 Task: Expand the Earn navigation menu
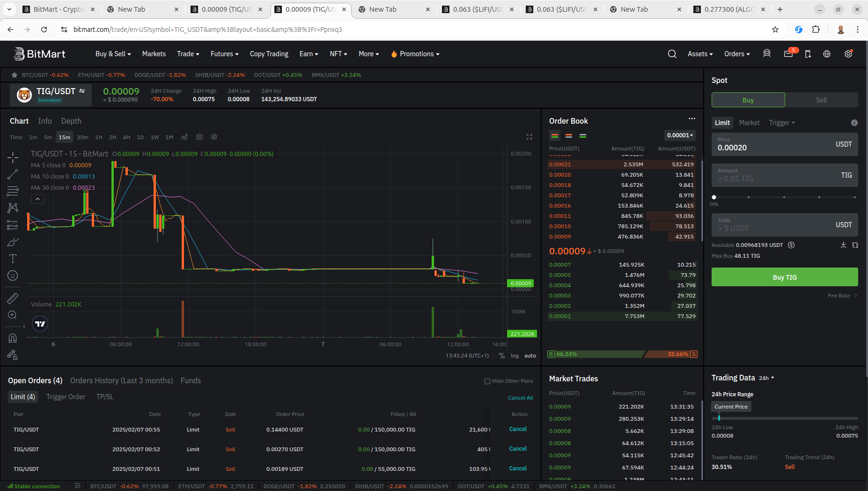(309, 54)
